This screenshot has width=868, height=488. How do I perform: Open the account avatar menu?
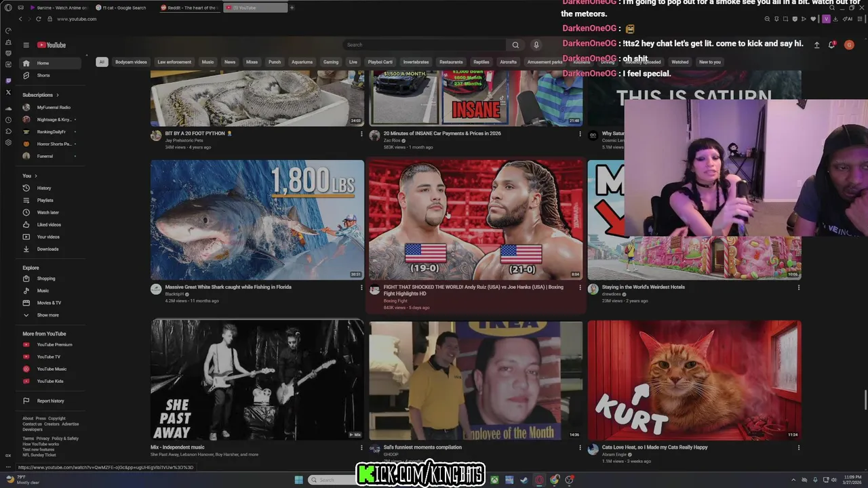coord(849,45)
